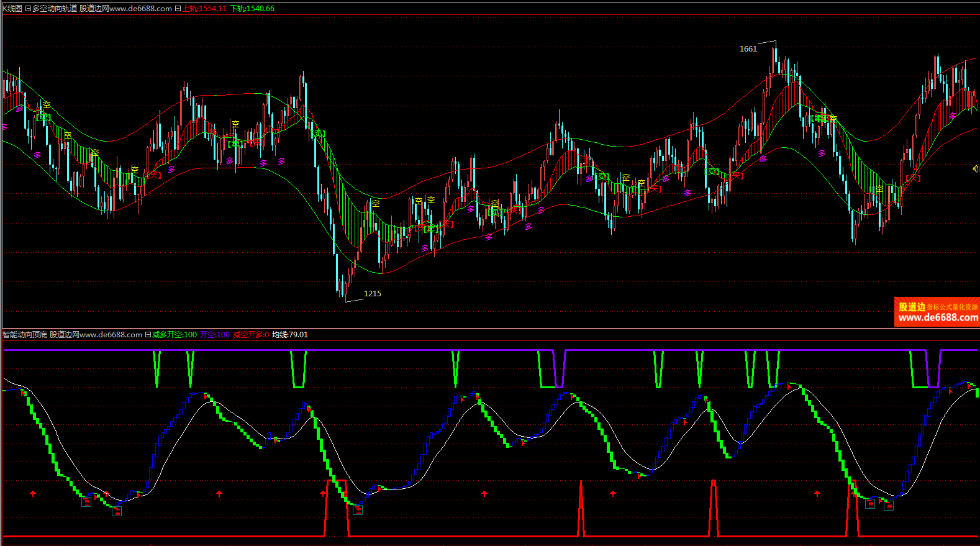The image size is (980, 546).
Task: Click the leftmost document icon in lower panel
Action: click(x=86, y=502)
